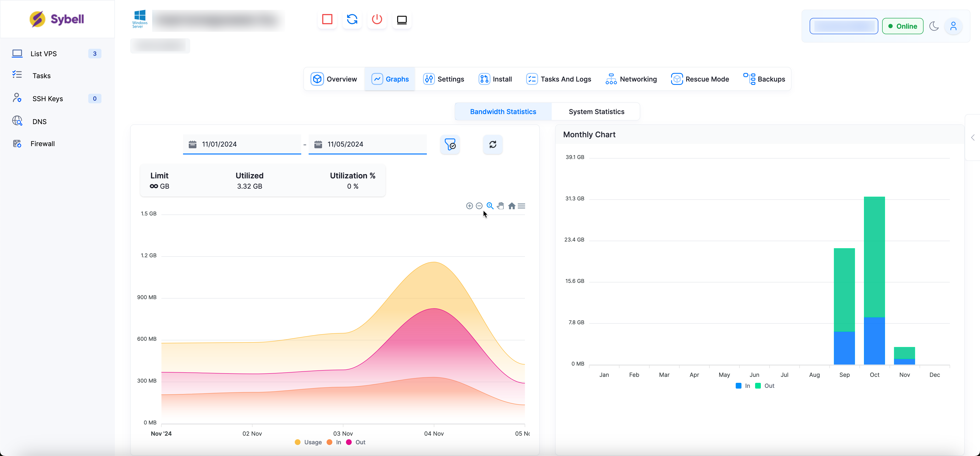The height and width of the screenshot is (456, 980).
Task: Click the chart zoom-in plus icon
Action: pos(469,206)
